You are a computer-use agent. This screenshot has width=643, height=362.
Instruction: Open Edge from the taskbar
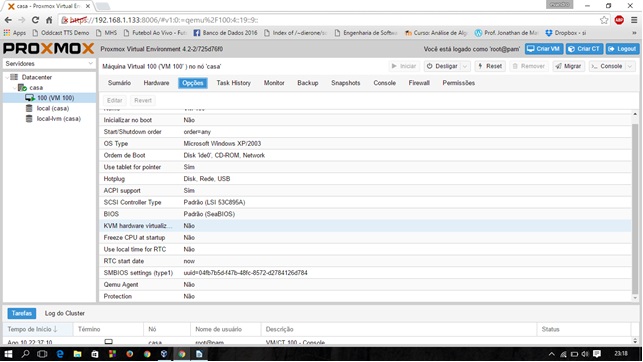pos(60,354)
